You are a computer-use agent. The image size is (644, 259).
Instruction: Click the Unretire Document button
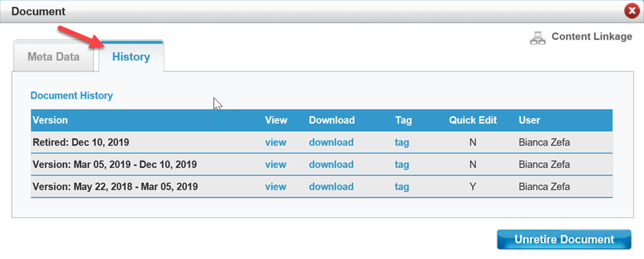point(564,240)
